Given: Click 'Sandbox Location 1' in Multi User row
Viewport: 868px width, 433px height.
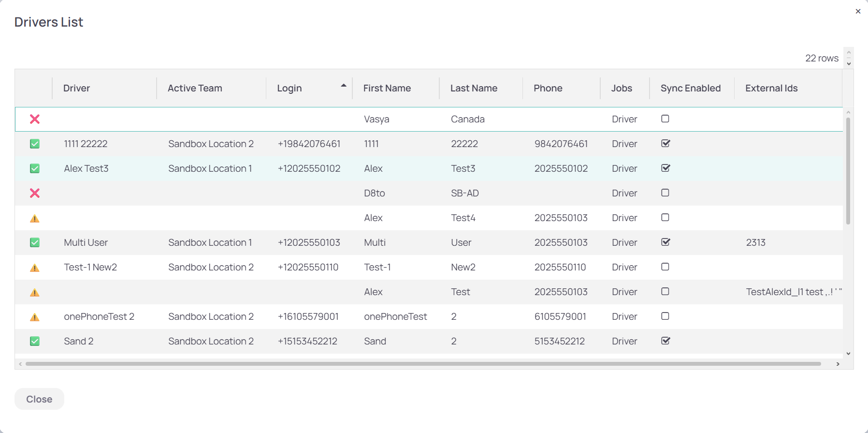Looking at the screenshot, I should pyautogui.click(x=210, y=242).
